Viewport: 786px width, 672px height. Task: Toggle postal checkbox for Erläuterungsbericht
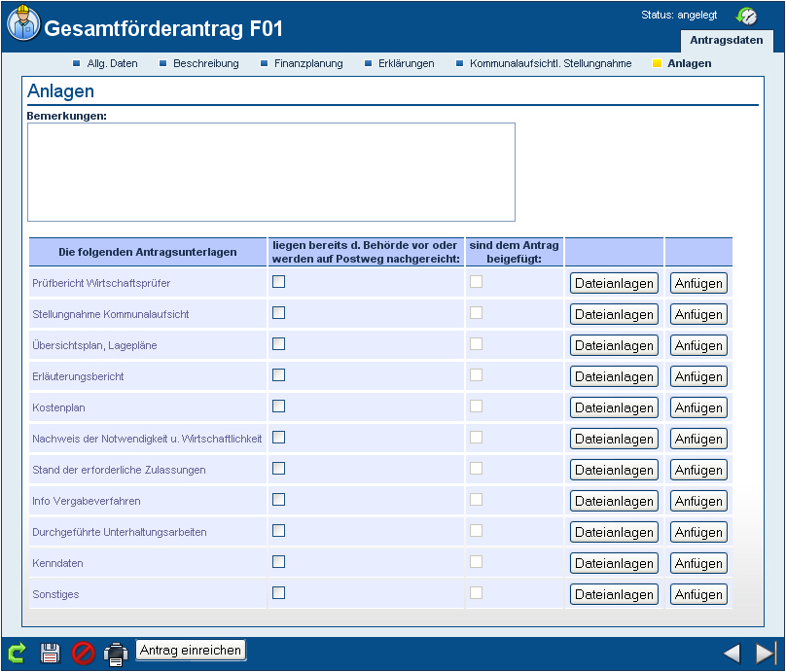pyautogui.click(x=279, y=374)
